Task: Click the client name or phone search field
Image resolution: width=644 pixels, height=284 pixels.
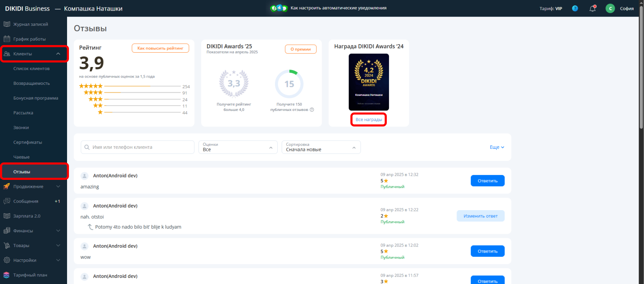Action: [x=140, y=147]
